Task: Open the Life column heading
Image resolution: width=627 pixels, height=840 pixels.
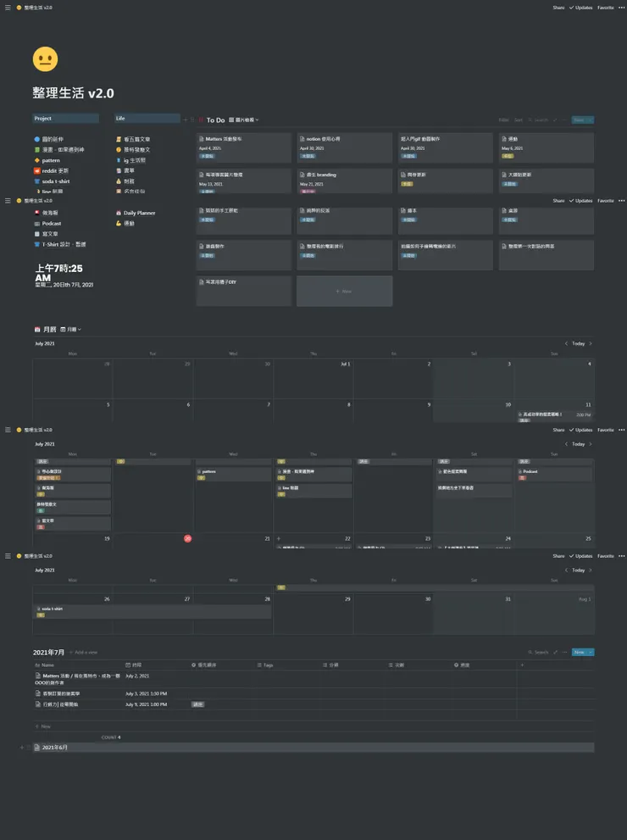Action: point(147,119)
